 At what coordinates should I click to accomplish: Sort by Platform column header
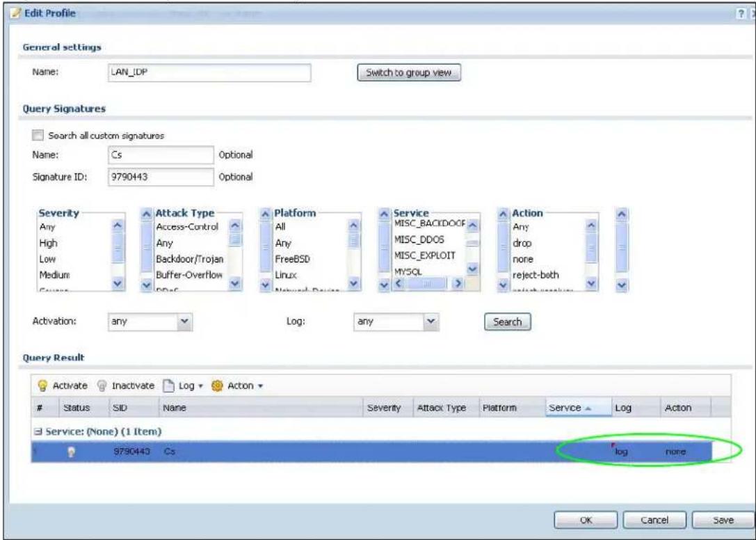[x=512, y=408]
